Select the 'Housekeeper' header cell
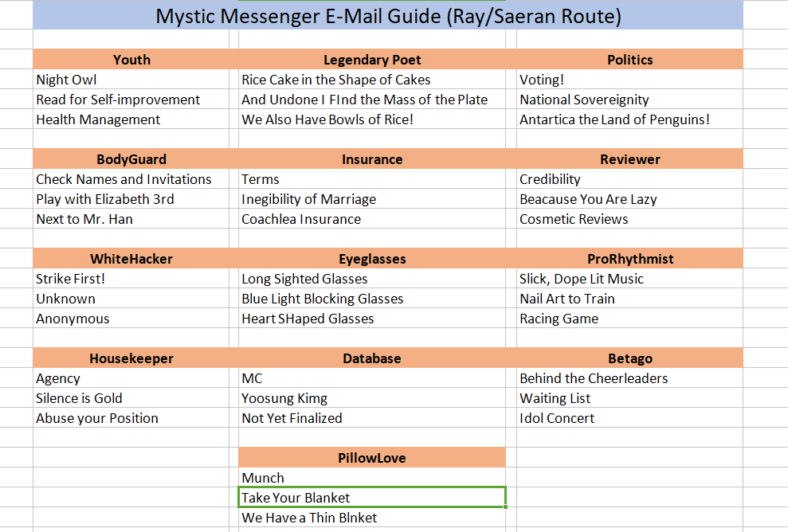Screen dimensions: 788x532 [x=131, y=358]
